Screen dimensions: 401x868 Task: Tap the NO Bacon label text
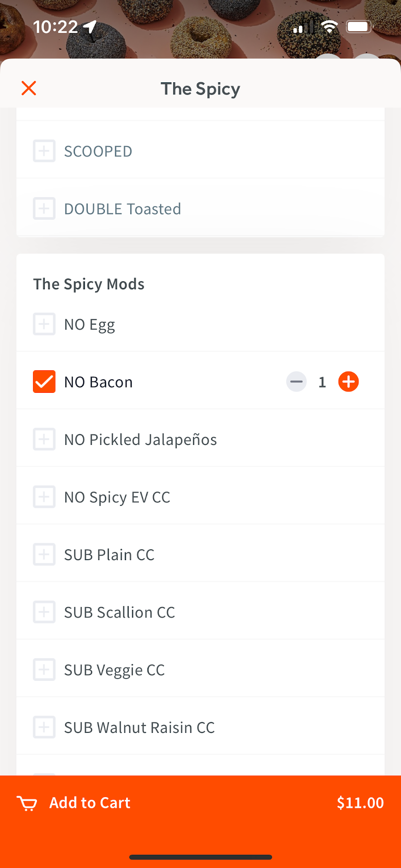99,382
